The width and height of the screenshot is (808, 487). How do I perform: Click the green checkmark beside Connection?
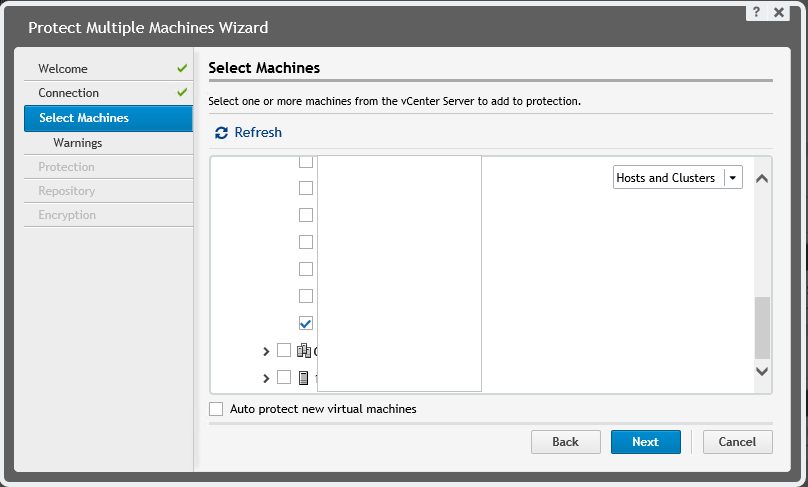click(x=182, y=93)
